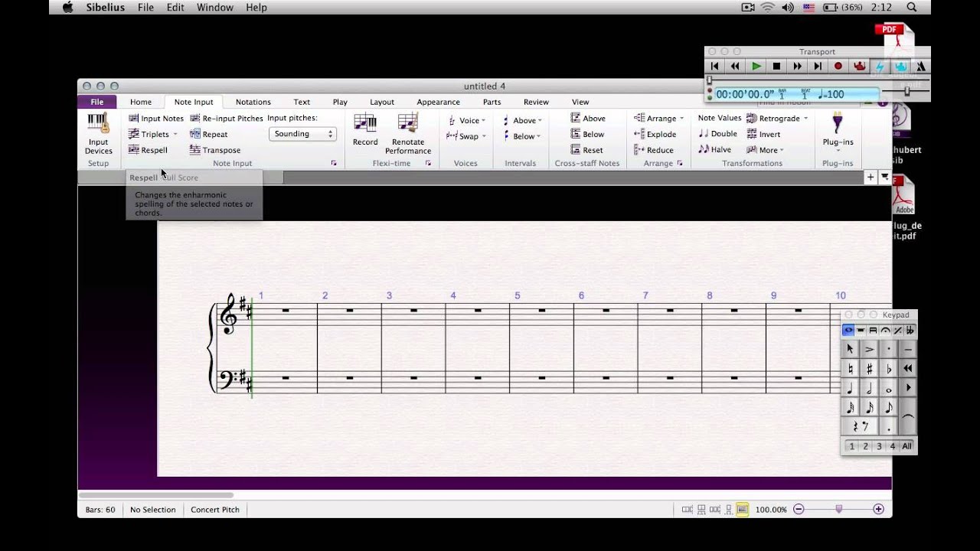Open the intervals Above dropdown
The height and width of the screenshot is (551, 980).
(x=522, y=120)
